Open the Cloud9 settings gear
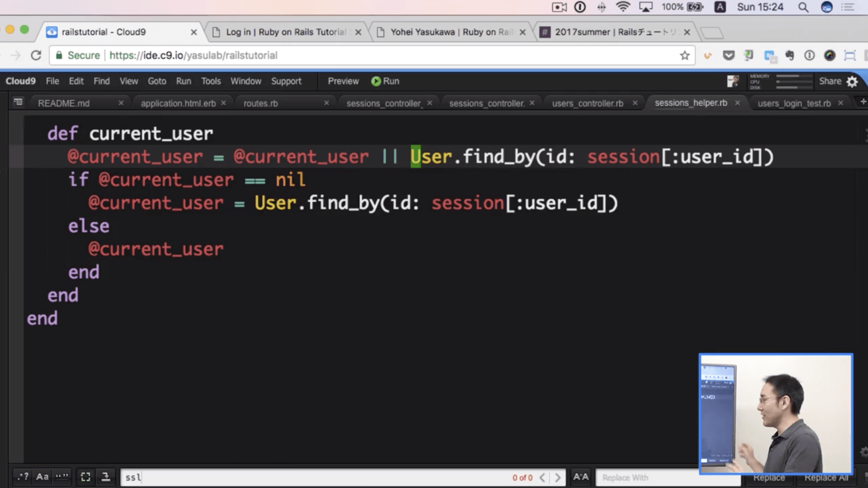 click(852, 82)
